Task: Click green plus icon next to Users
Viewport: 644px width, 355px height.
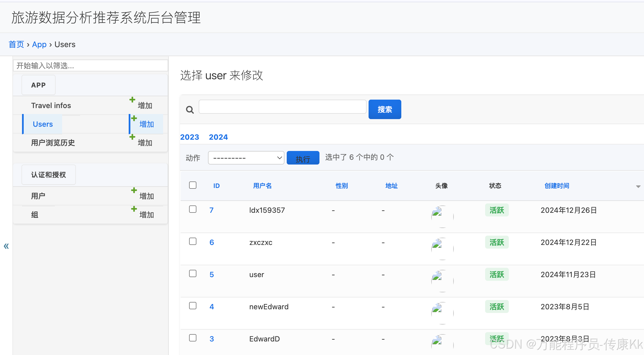Action: [134, 119]
